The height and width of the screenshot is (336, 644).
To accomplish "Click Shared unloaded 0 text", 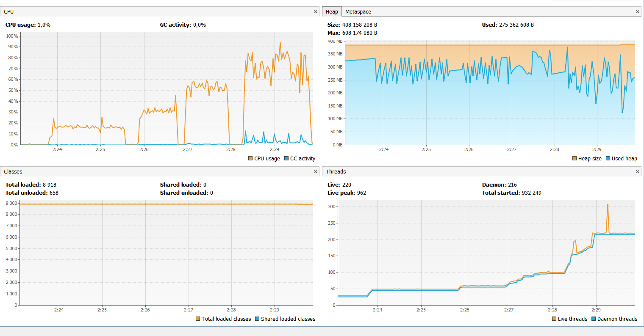I will (x=187, y=193).
